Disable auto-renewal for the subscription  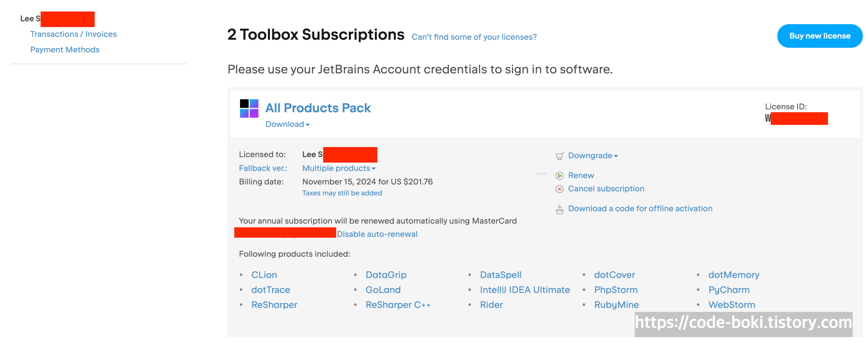tap(377, 234)
